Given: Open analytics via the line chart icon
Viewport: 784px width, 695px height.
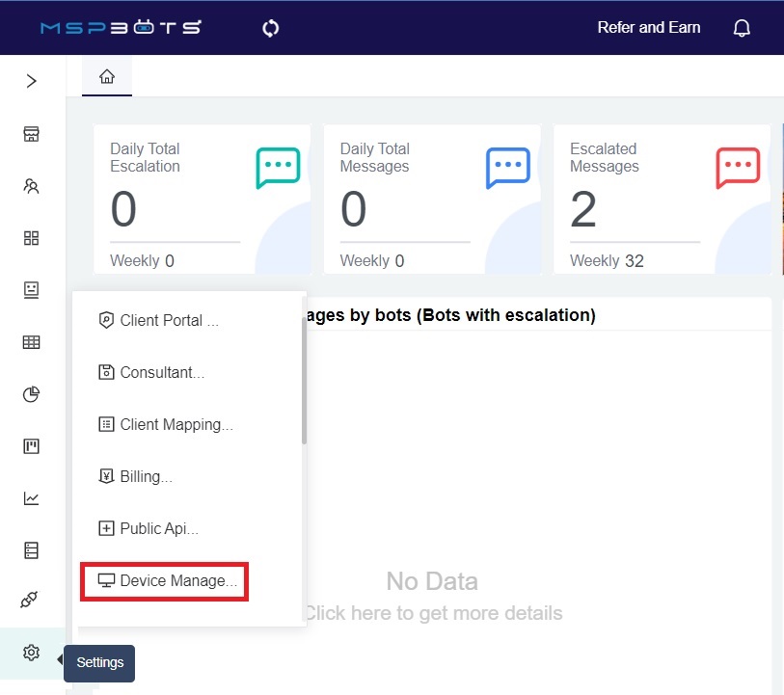Looking at the screenshot, I should point(30,497).
